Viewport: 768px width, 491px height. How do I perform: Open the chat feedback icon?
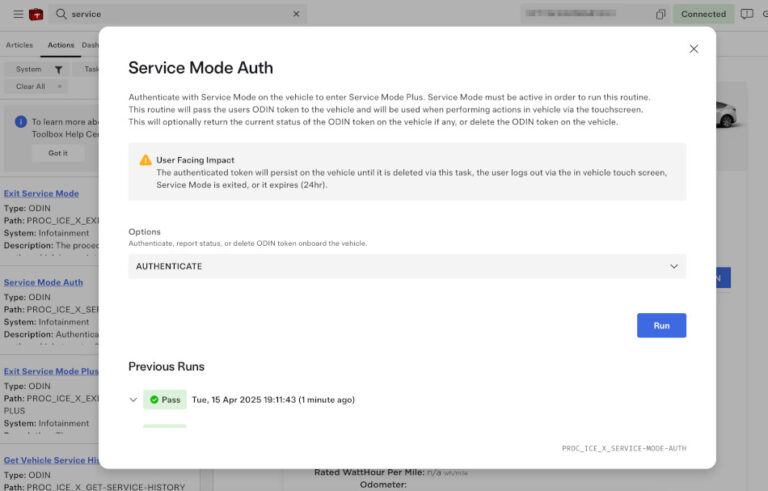pyautogui.click(x=746, y=14)
